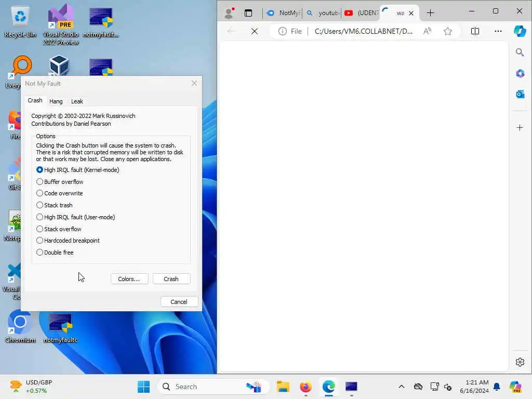Close the Not My Fault window

click(194, 84)
